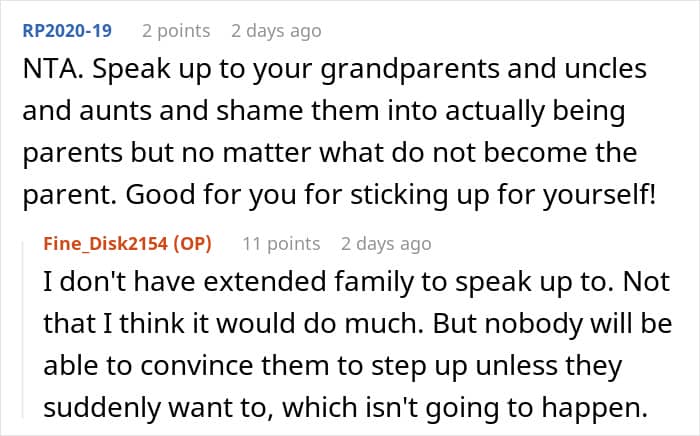Screen dimensions: 700x436
Task: Click the "2 points" score on RP2020-19's comment
Action: [176, 31]
